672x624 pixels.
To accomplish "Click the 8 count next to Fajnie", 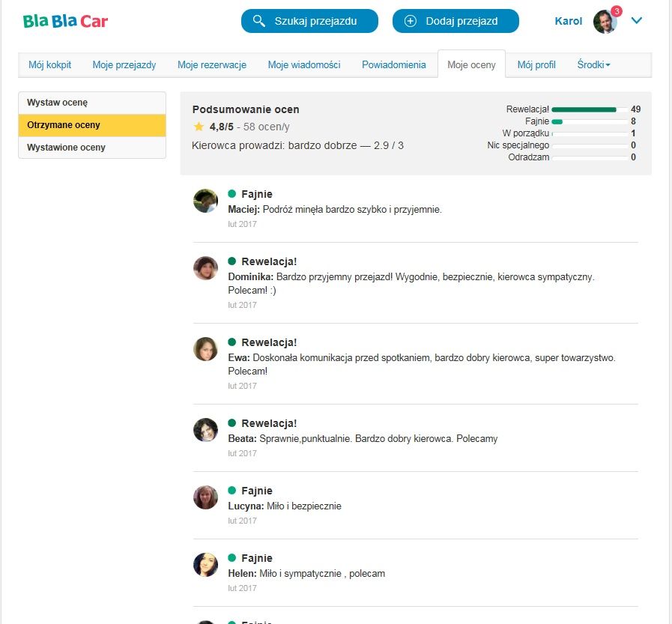I will 633,121.
